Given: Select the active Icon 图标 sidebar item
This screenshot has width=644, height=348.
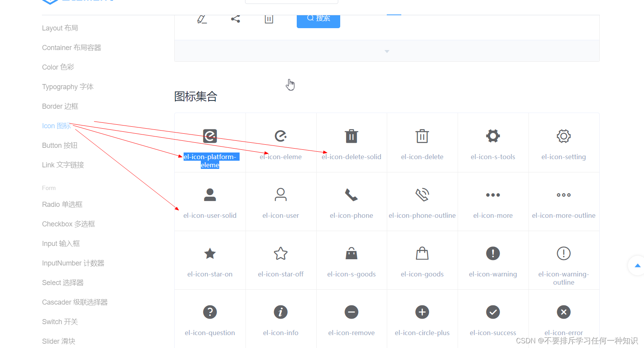Looking at the screenshot, I should click(56, 126).
